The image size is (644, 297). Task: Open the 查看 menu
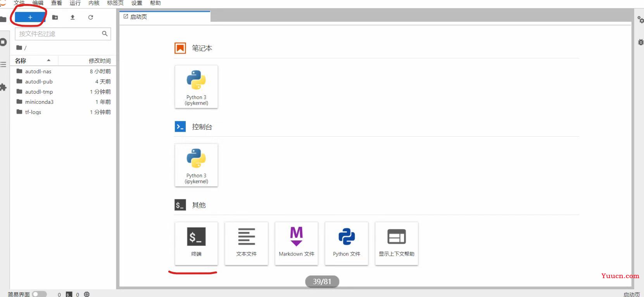click(x=57, y=3)
